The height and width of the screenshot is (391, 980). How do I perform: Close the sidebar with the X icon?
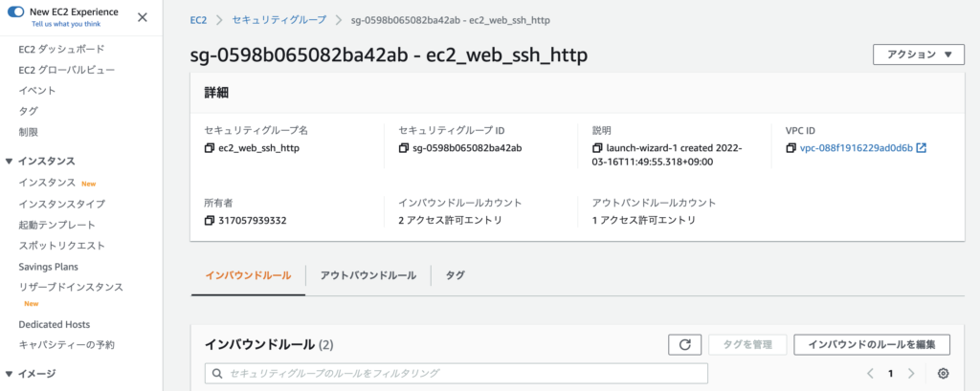(143, 17)
